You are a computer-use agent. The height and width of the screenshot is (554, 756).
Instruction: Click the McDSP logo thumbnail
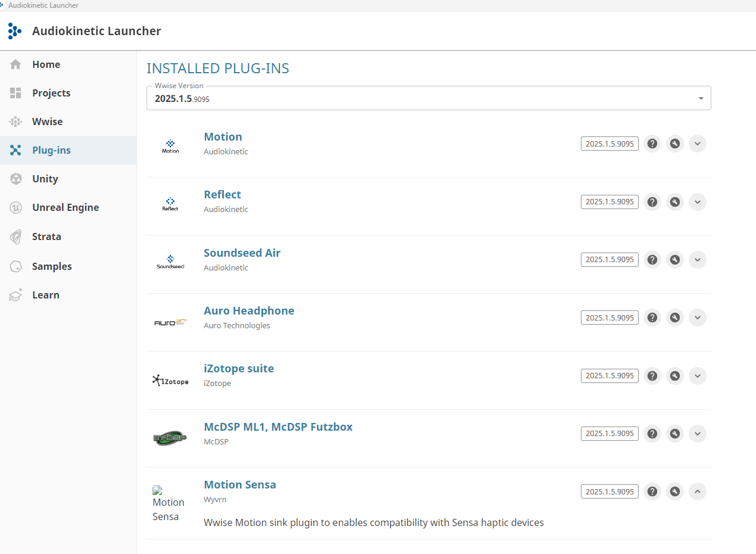[x=170, y=438]
